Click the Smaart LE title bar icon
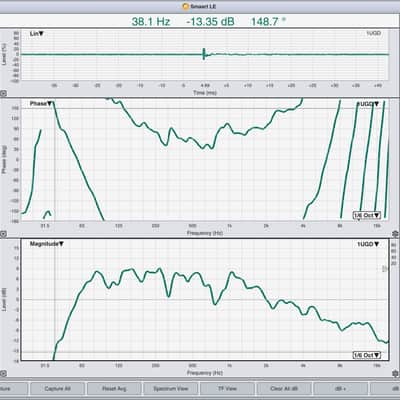 coord(186,6)
